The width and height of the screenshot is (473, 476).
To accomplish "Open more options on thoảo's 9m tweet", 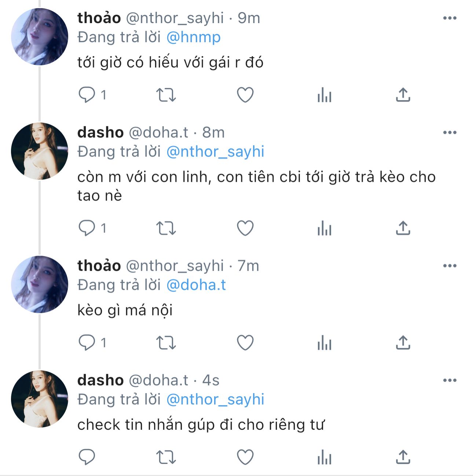I will (x=450, y=18).
